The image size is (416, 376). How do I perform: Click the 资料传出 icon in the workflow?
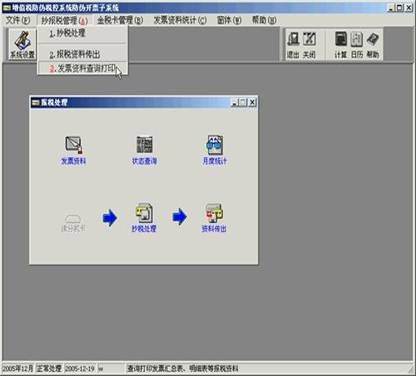tap(214, 217)
